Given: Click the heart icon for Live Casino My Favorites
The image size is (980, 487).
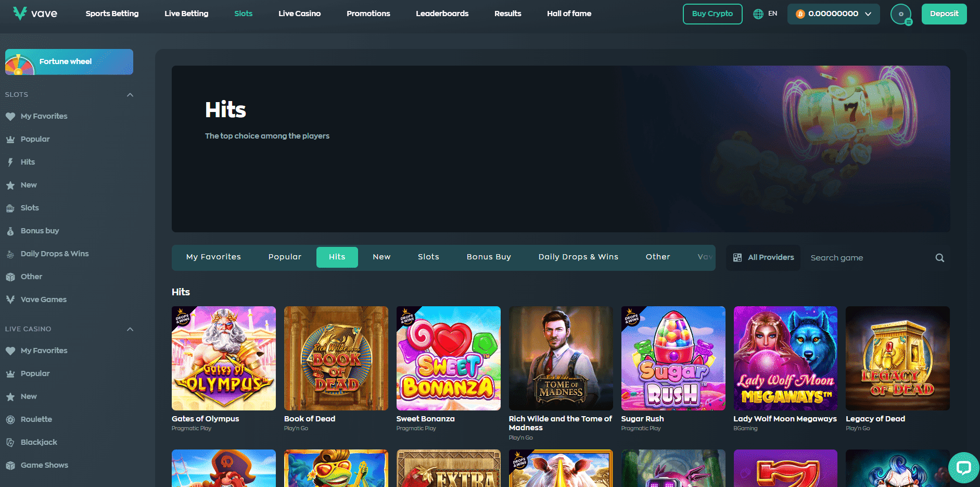Looking at the screenshot, I should pos(10,351).
